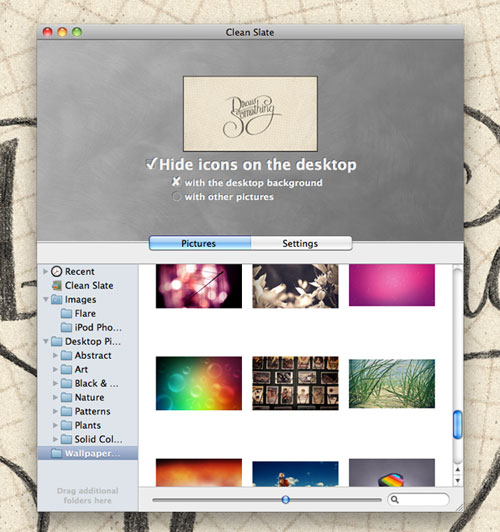Select 'with other pictures' radio button
This screenshot has height=532, width=500.
[176, 196]
